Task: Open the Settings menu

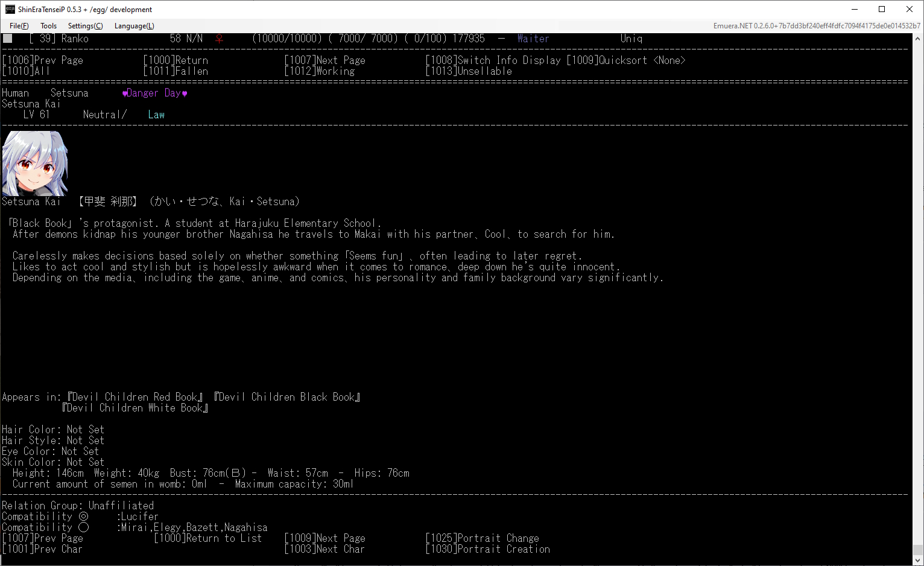Action: click(86, 26)
